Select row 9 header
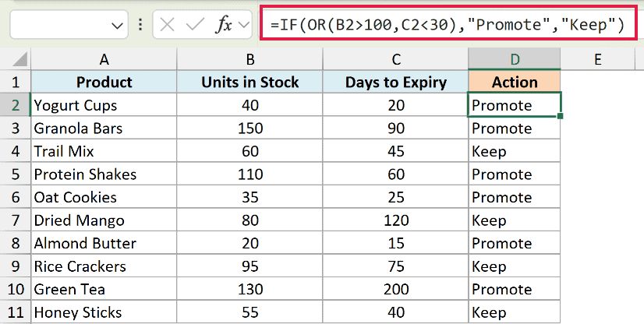Screen dimensions: 644x324 pyautogui.click(x=15, y=266)
